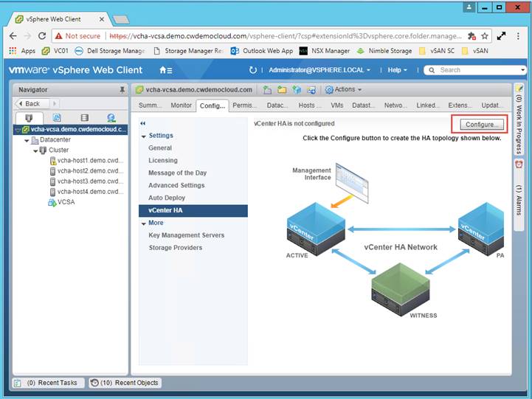Screen dimensions: 532x399
Task: Click the create new folder icon
Action: pos(282,90)
